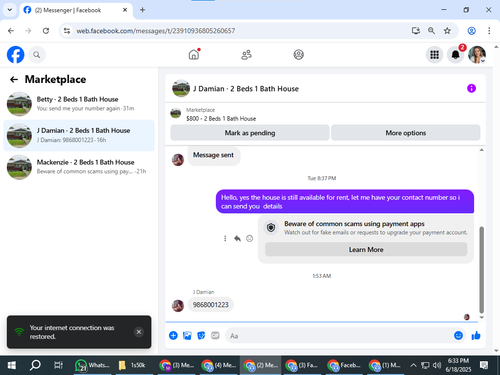The image size is (500, 375).
Task: Select J Damian conversation in list
Action: 79,135
